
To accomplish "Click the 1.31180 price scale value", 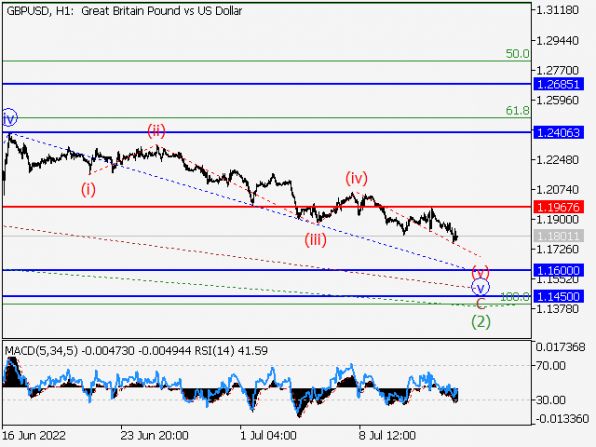I will coord(557,10).
